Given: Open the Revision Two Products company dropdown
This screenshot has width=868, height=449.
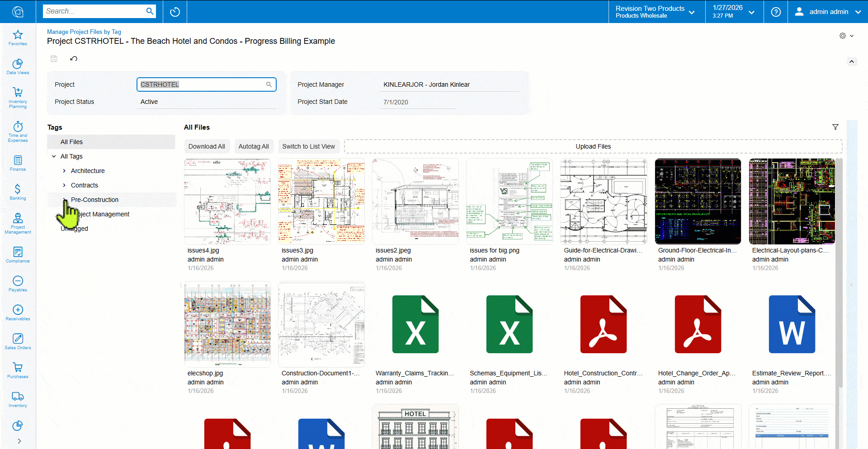Looking at the screenshot, I should [656, 12].
